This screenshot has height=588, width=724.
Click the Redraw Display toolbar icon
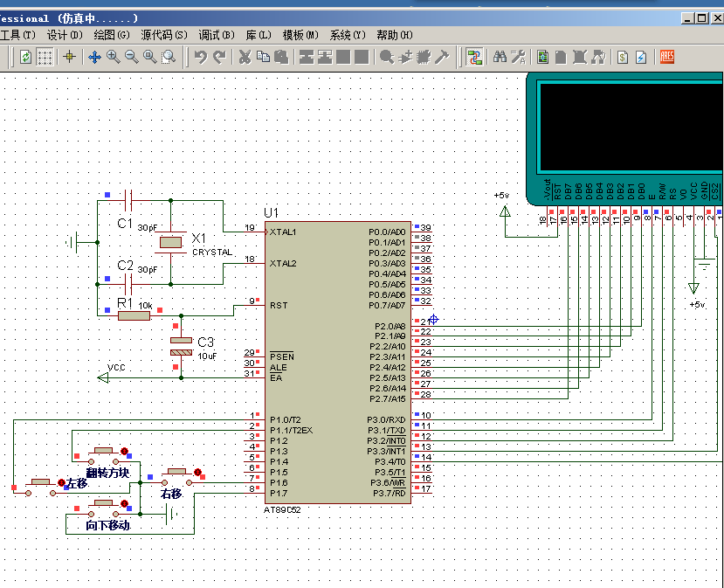pyautogui.click(x=26, y=57)
